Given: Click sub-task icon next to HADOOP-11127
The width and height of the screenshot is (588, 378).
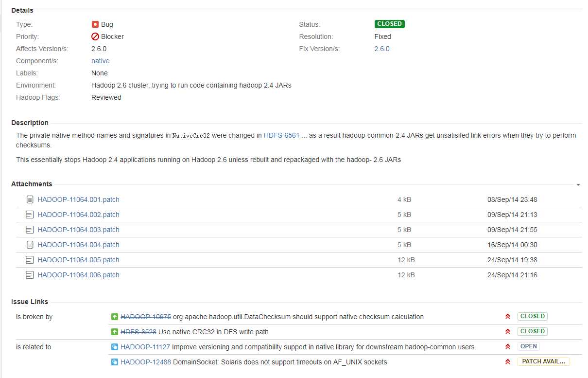Looking at the screenshot, I should point(115,347).
